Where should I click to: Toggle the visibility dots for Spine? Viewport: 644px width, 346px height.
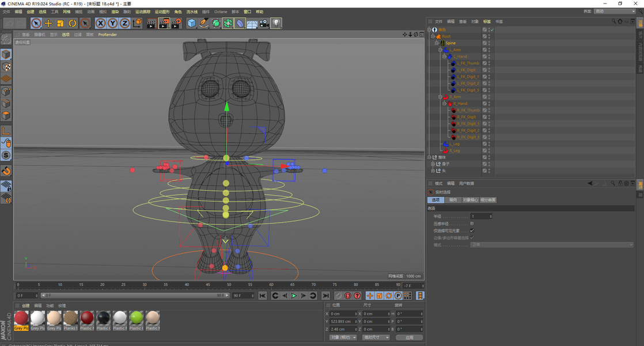[x=489, y=43]
